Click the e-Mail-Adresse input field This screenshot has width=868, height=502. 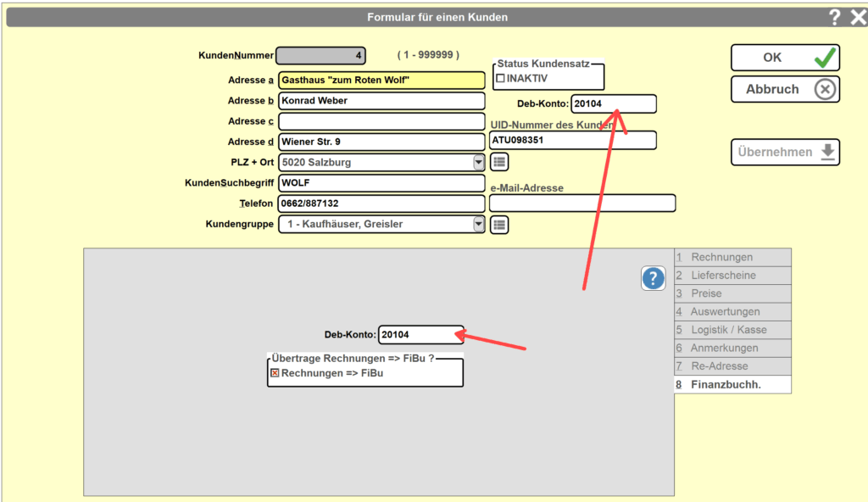click(x=582, y=204)
